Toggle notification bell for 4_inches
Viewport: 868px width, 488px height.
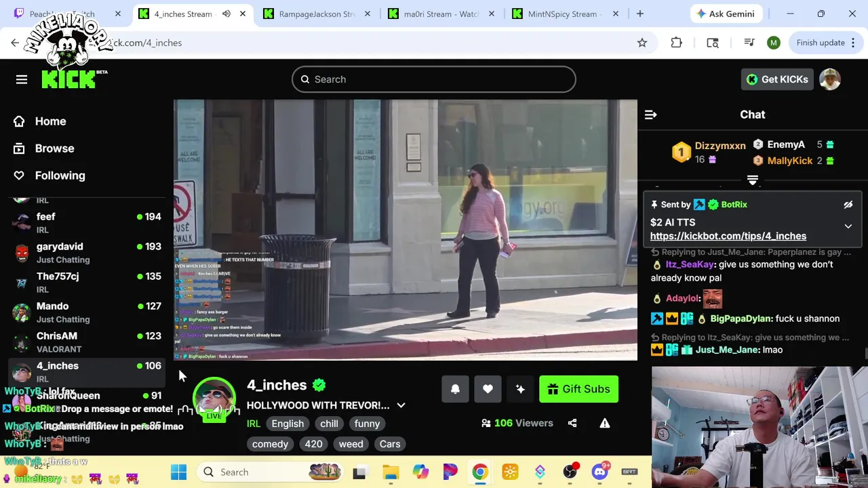point(455,389)
